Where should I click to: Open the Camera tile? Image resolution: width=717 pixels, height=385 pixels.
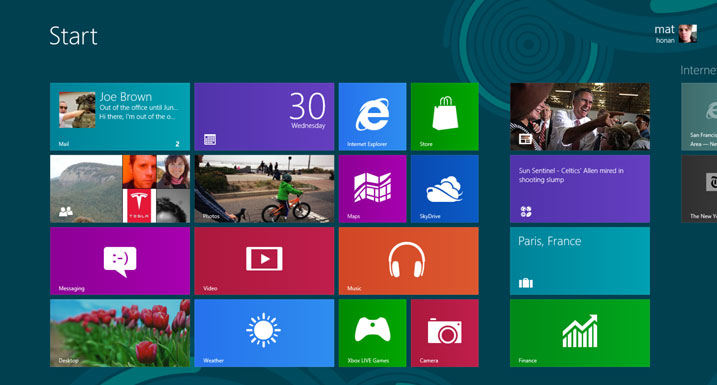(x=444, y=333)
